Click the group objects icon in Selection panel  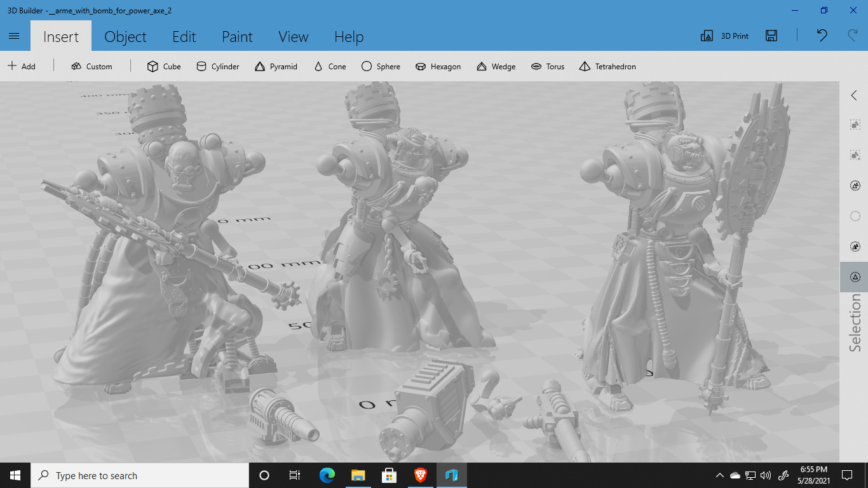pos(855,125)
